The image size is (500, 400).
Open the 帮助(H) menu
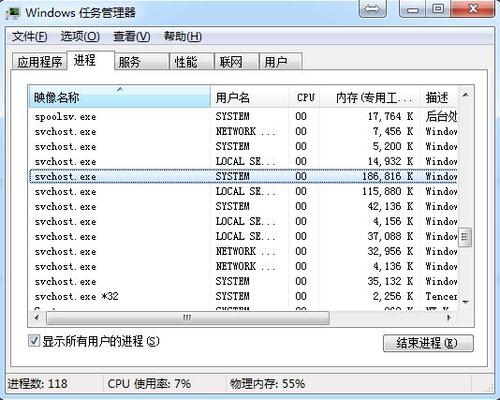[x=183, y=36]
